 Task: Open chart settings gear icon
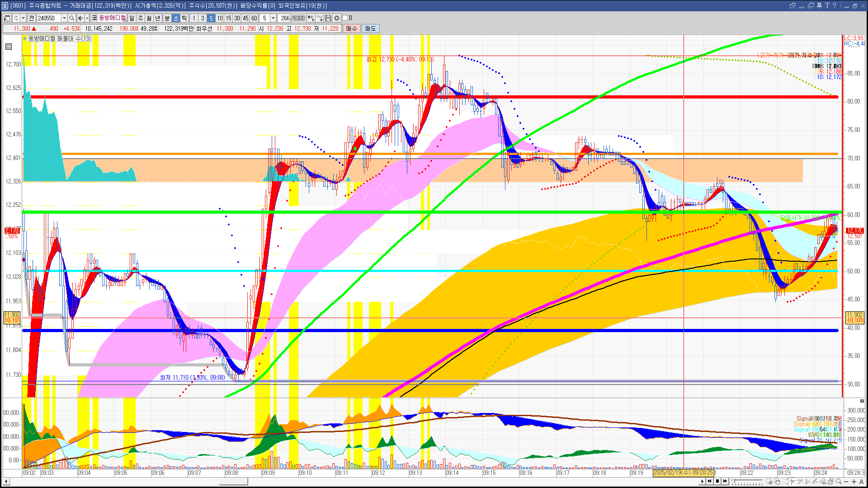[337, 18]
